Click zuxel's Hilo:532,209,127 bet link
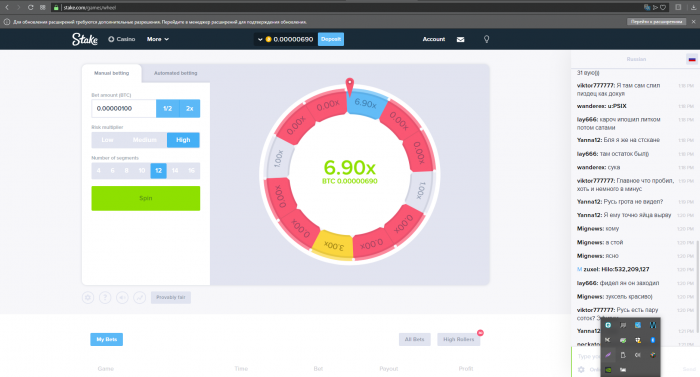Viewport: 700px width, 377px height. 625,269
